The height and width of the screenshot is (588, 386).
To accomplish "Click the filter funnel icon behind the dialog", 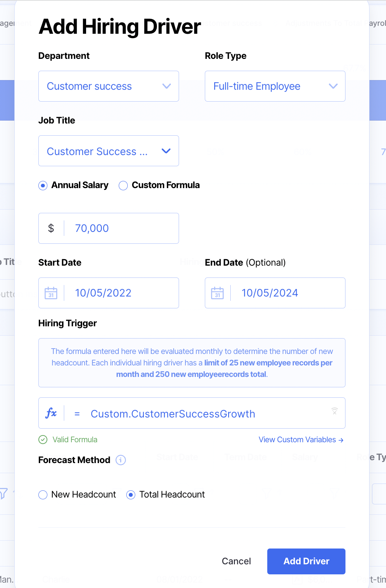I will [4, 493].
